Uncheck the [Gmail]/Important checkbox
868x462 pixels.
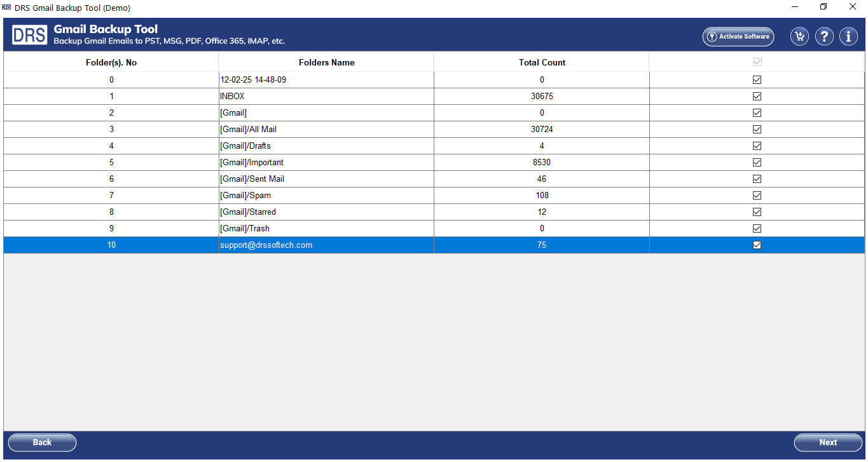point(757,163)
